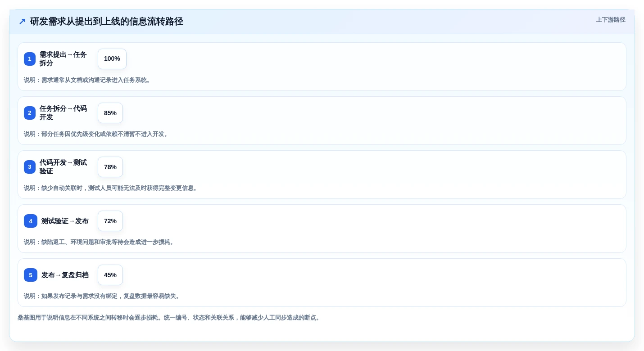
Task: Click the description about 如果发布记录与需求没有绑定
Action: 103,296
